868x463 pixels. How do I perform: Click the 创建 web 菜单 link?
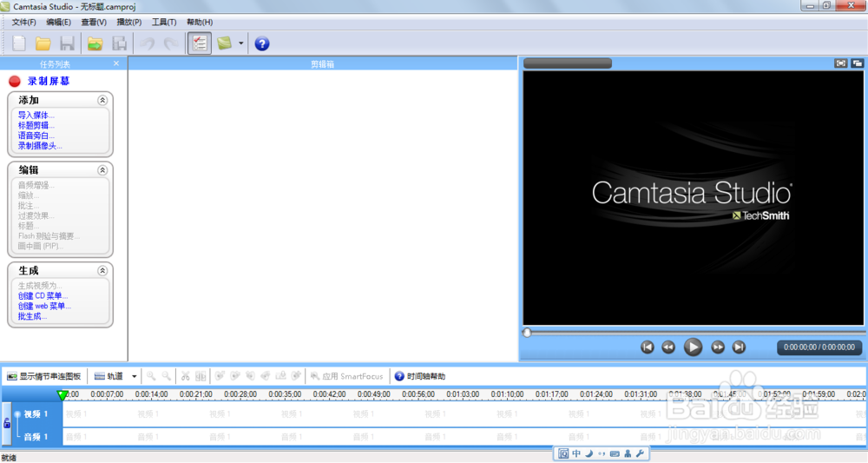(x=44, y=306)
